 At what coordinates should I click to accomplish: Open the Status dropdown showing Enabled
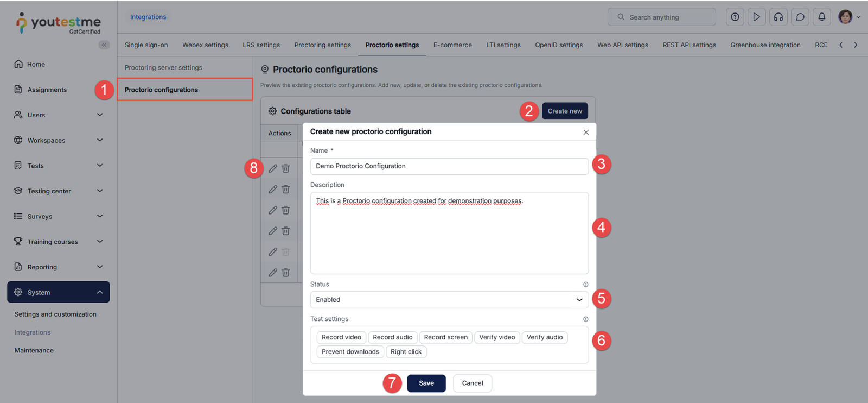point(449,300)
